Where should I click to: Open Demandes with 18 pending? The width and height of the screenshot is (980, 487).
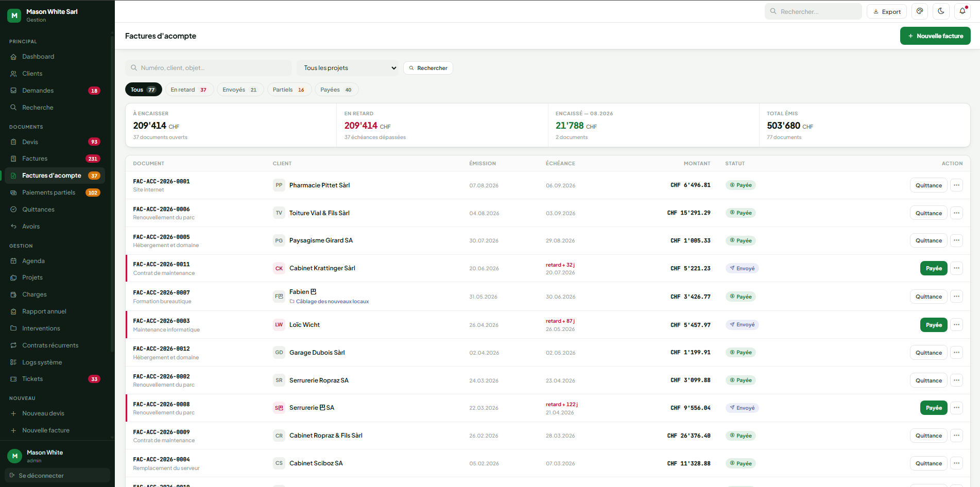55,91
